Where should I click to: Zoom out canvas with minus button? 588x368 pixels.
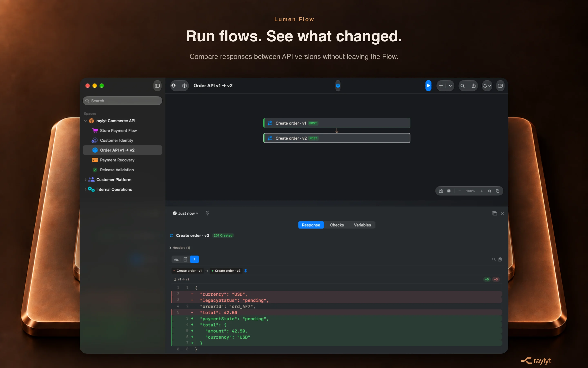point(460,191)
